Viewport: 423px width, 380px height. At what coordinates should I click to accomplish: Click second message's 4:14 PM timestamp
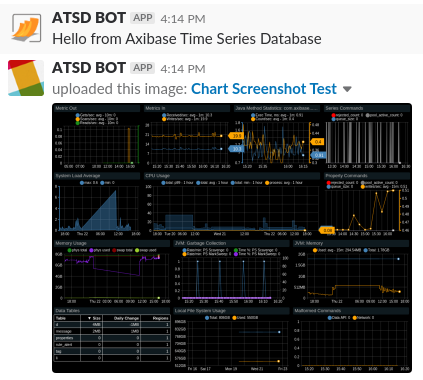tap(183, 69)
